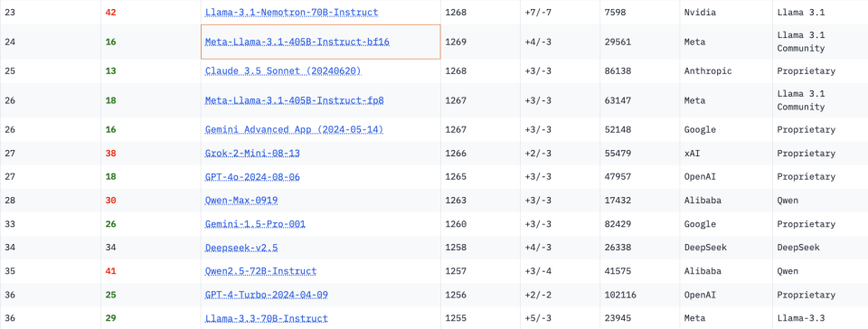This screenshot has width=868, height=329.
Task: Click Google organization in Gemini Advanced row
Action: tap(700, 129)
